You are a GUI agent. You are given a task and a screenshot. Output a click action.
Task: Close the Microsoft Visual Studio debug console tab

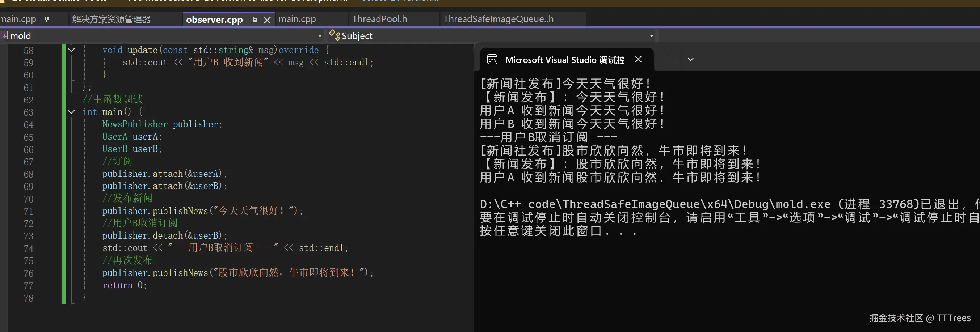[638, 59]
